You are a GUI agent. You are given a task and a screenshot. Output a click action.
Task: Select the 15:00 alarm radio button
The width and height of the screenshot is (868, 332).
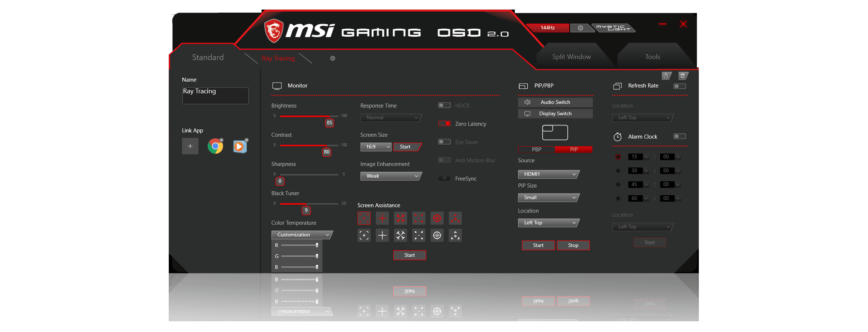pyautogui.click(x=618, y=157)
